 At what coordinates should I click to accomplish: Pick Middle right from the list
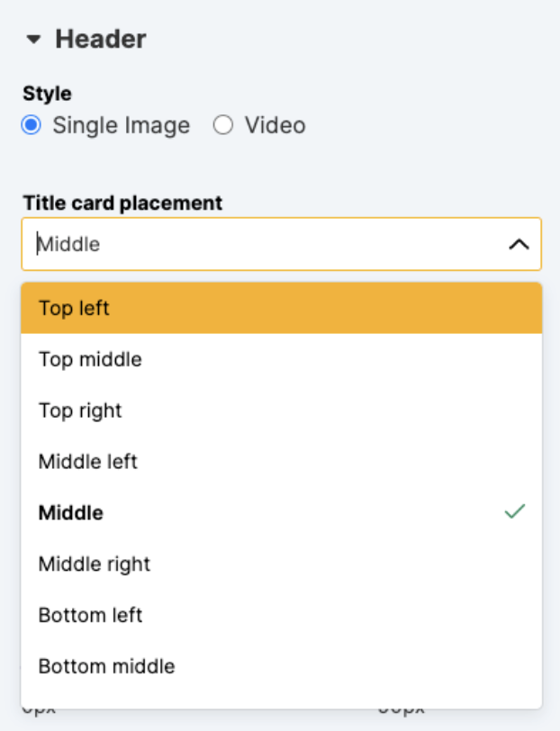[95, 564]
